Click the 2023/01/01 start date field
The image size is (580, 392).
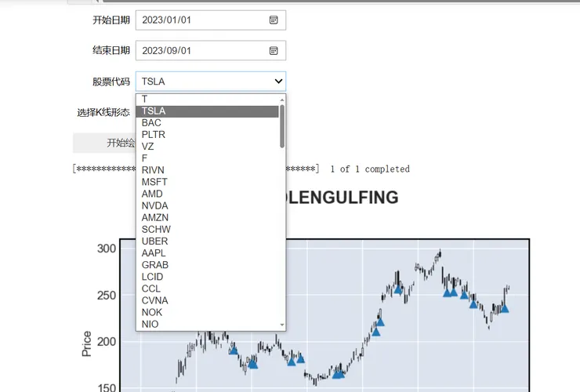[211, 20]
